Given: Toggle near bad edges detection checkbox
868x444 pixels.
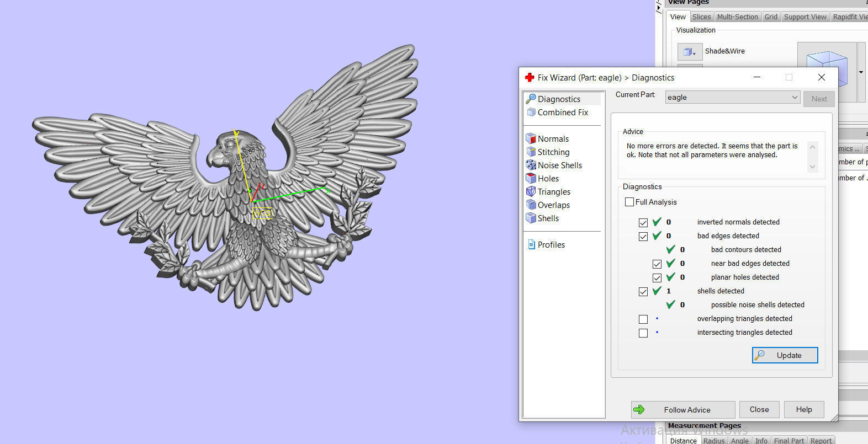Looking at the screenshot, I should coord(657,264).
